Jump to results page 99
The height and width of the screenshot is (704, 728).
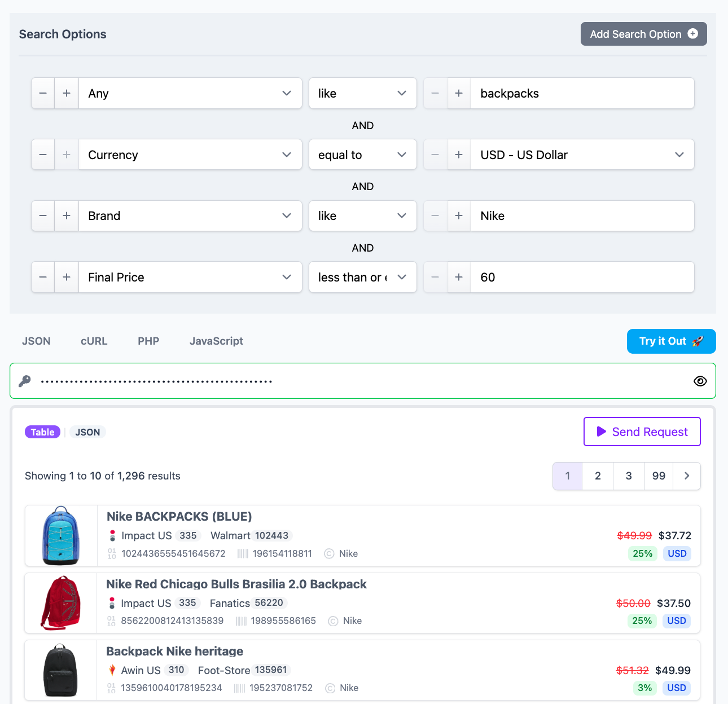(x=659, y=476)
